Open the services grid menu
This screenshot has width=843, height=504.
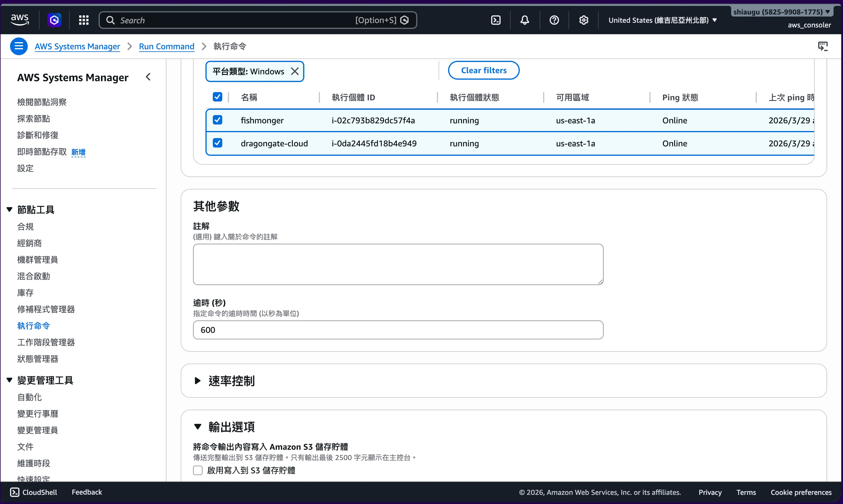point(84,20)
